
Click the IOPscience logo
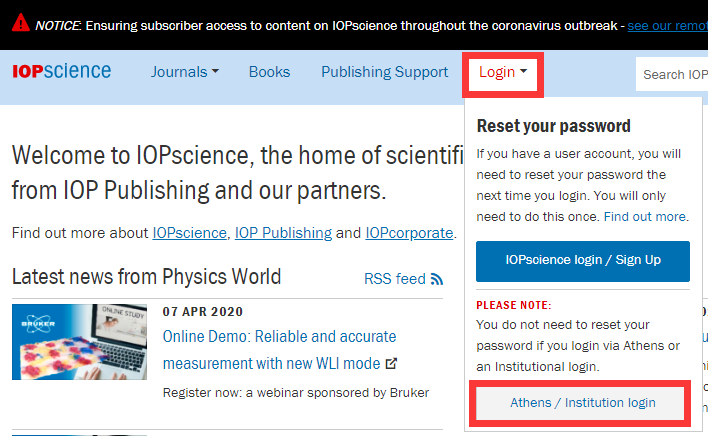[x=62, y=72]
